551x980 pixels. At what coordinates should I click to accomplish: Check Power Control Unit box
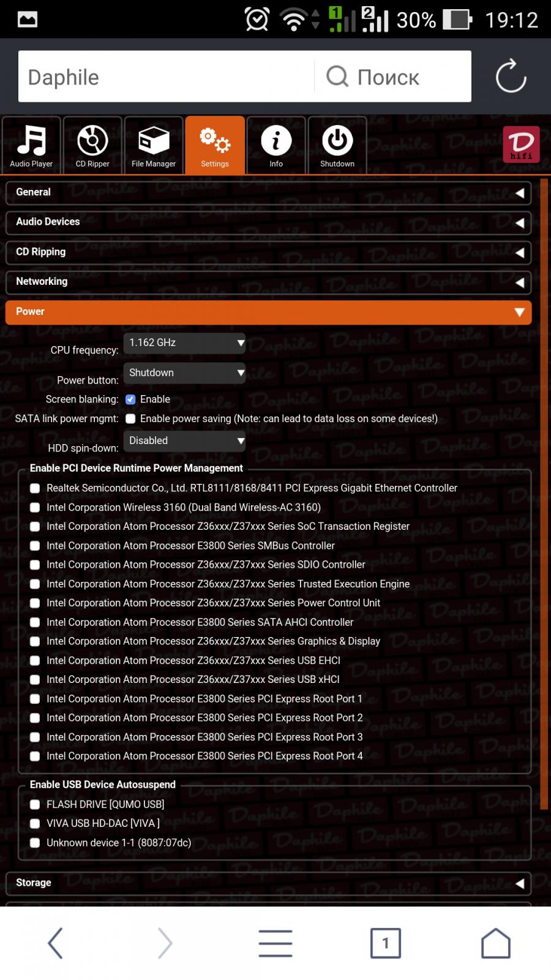(35, 603)
